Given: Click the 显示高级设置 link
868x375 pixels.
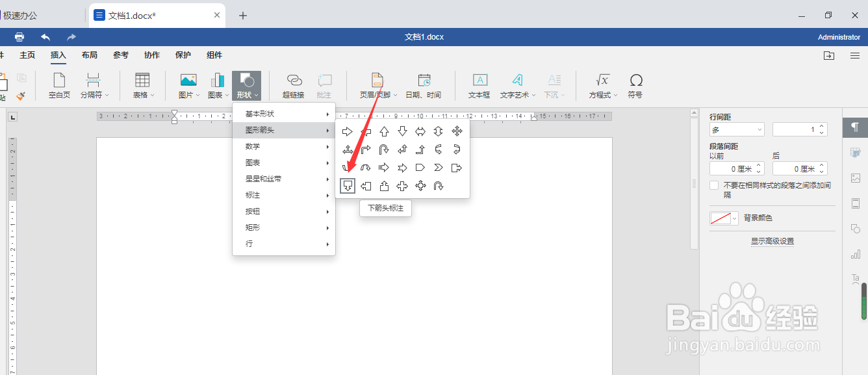Looking at the screenshot, I should point(772,240).
